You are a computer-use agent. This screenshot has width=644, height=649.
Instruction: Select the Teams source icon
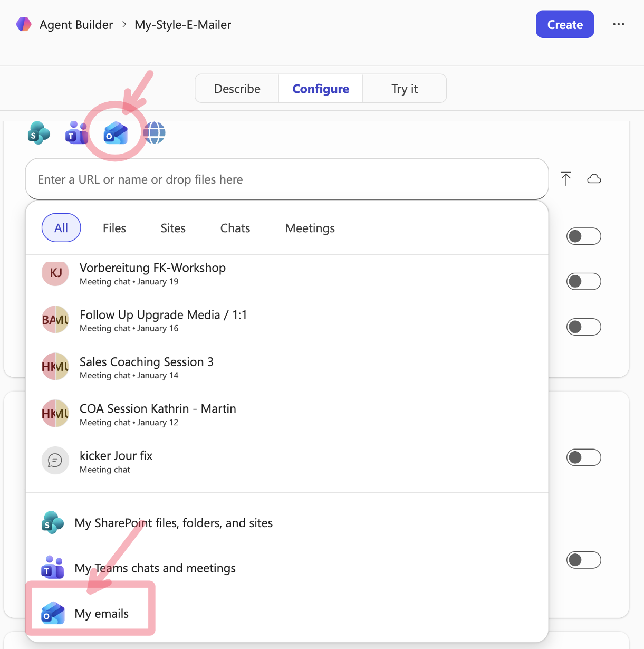pyautogui.click(x=76, y=133)
